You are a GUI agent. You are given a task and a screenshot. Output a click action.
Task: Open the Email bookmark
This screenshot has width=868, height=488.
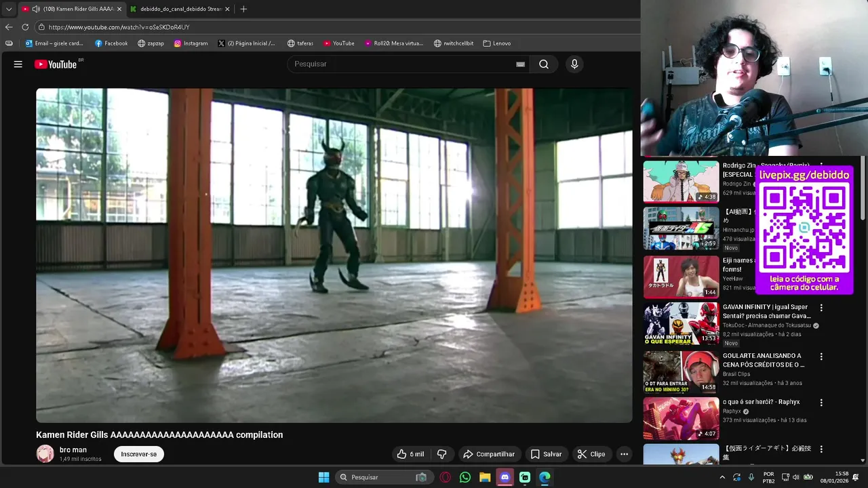click(54, 43)
